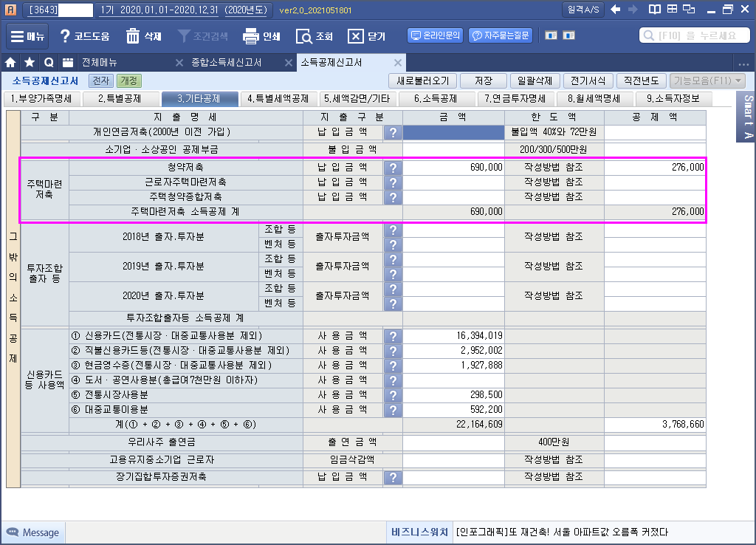Open 자주묻는질문 FAQ
This screenshot has width=756, height=545.
click(x=501, y=35)
